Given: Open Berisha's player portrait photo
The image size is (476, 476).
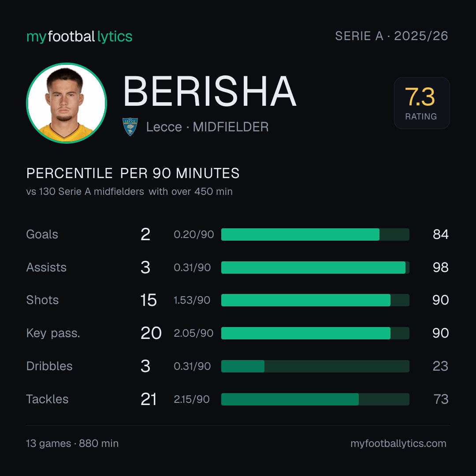Looking at the screenshot, I should 67,103.
